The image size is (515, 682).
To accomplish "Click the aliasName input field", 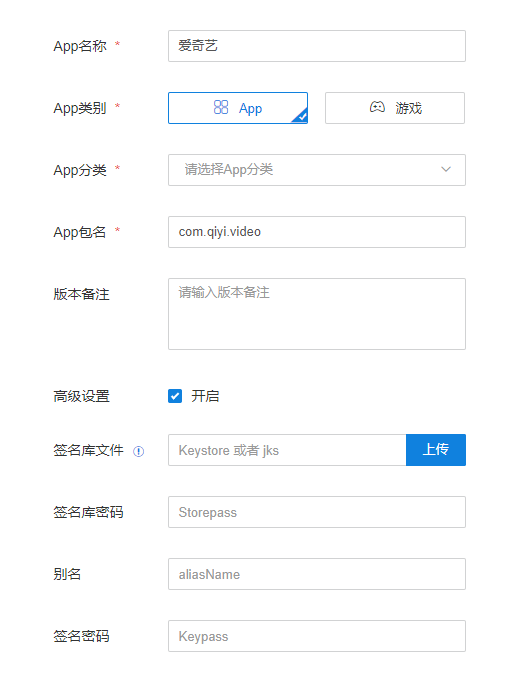I will coord(317,574).
